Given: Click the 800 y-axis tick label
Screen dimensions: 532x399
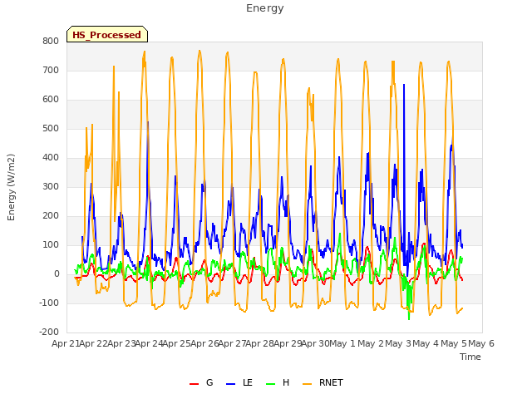Looking at the screenshot, I should [x=51, y=41].
